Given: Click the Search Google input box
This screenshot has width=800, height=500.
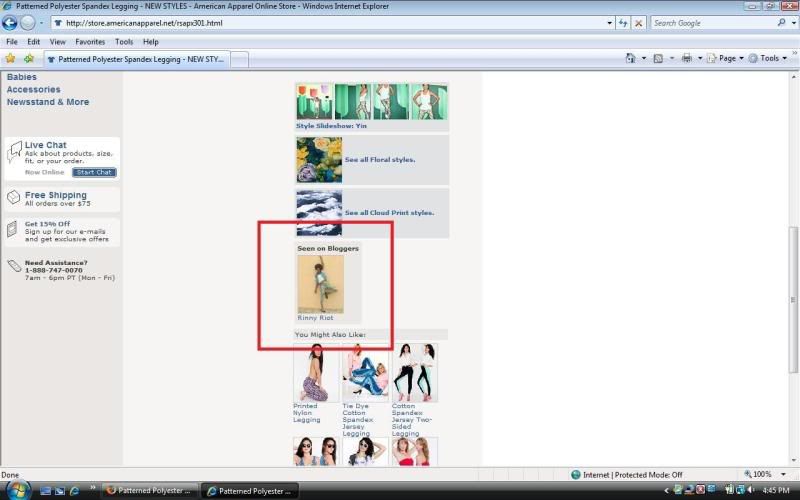Looking at the screenshot, I should point(712,23).
